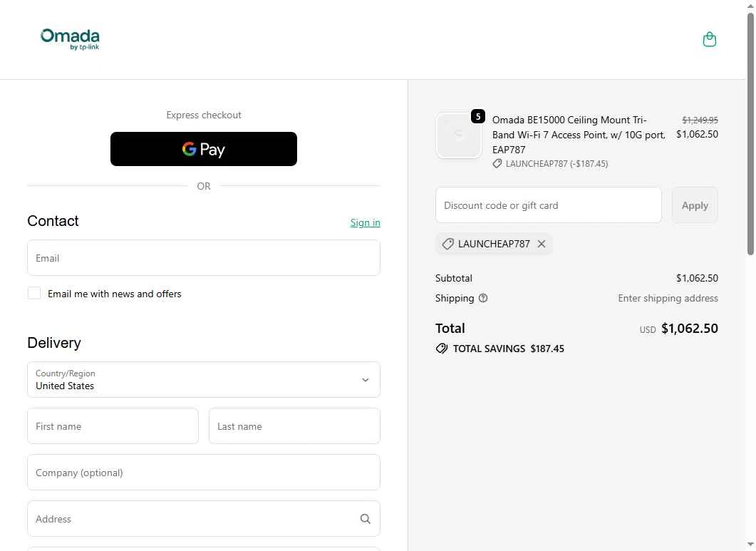756x551 pixels.
Task: Click the Express checkout label
Action: [204, 115]
